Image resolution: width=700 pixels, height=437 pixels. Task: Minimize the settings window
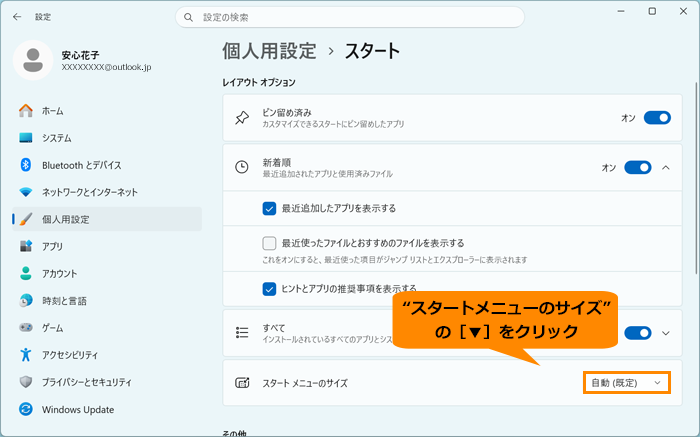[x=621, y=11]
